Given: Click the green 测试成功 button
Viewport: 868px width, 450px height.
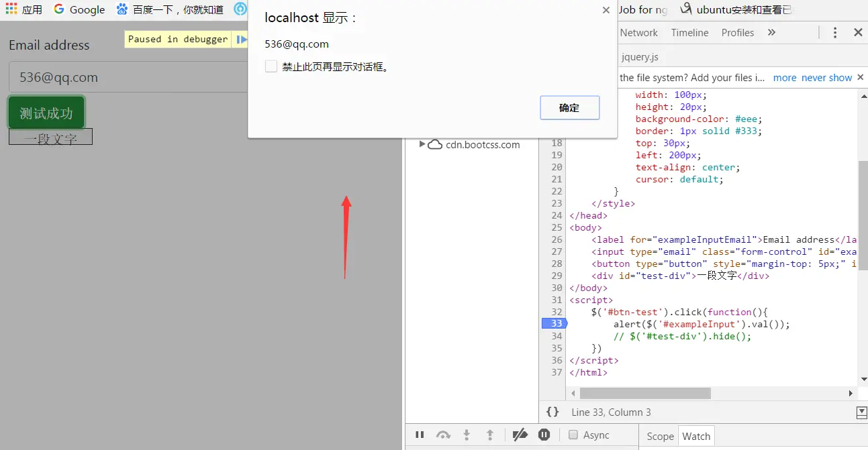Looking at the screenshot, I should click(46, 113).
